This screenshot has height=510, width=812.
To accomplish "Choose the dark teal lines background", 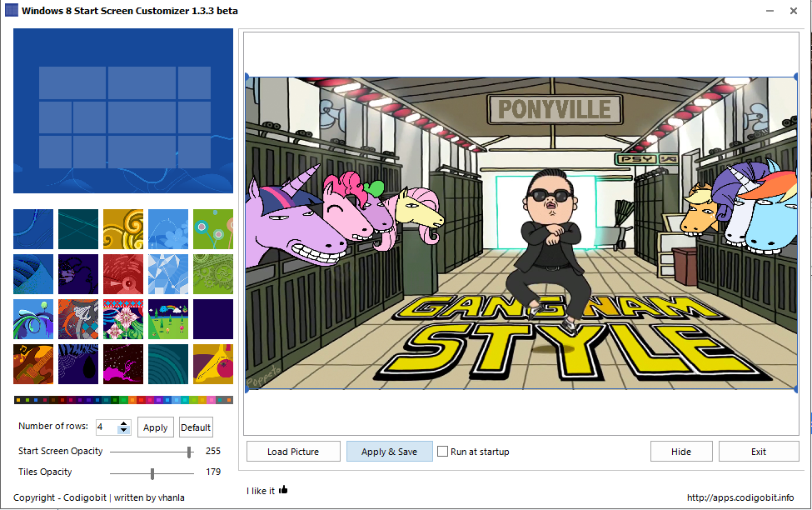I will pos(78,229).
